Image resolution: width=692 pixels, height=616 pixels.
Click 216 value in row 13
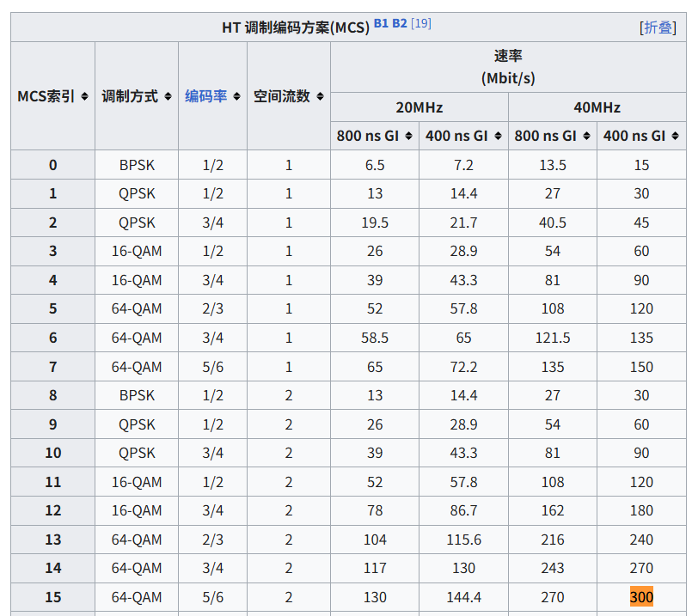point(553,540)
